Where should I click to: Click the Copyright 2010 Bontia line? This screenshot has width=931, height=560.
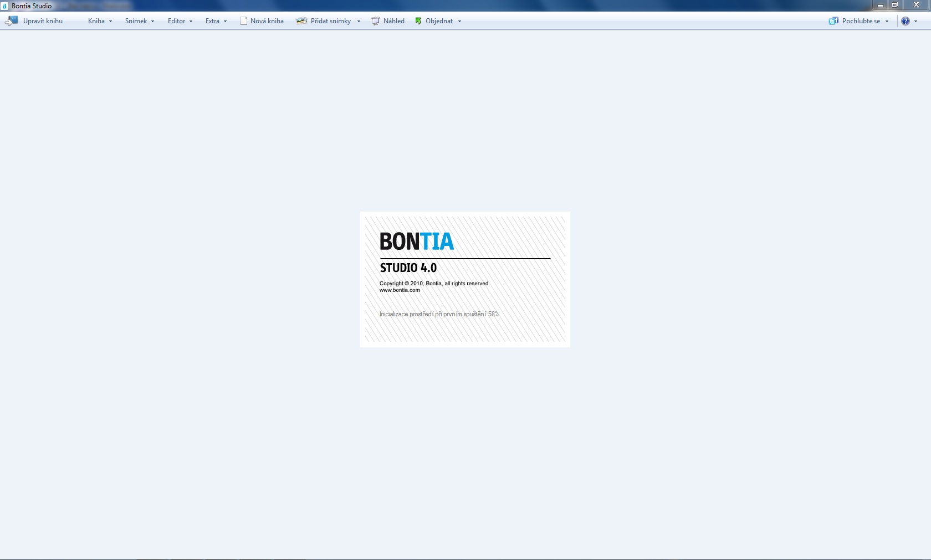coord(434,284)
